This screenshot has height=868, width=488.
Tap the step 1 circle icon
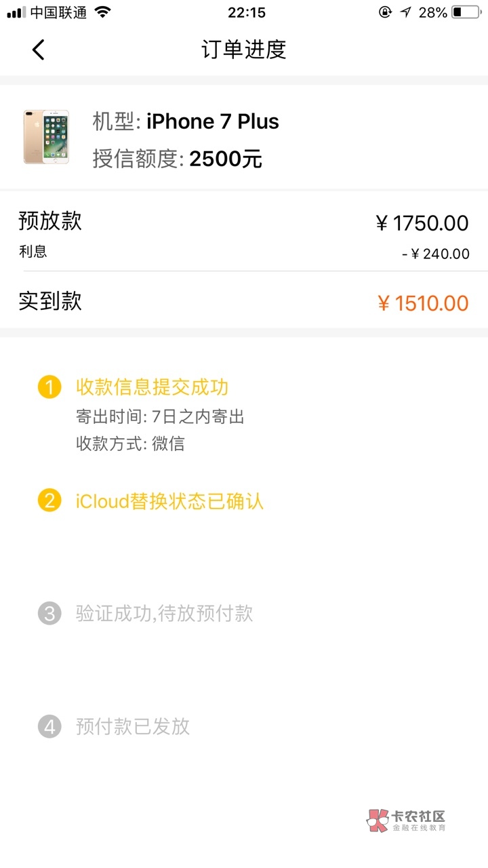pos(49,388)
